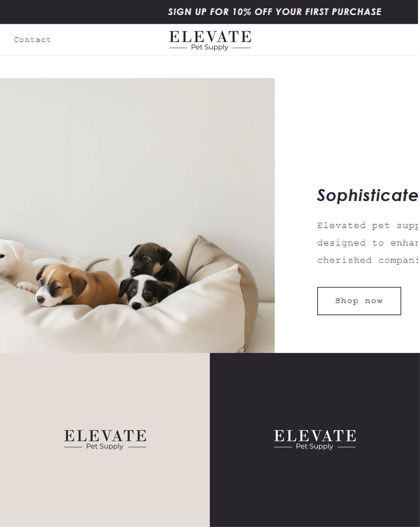Viewport: 420px width, 527px height.
Task: Open the Contact page link
Action: point(32,40)
